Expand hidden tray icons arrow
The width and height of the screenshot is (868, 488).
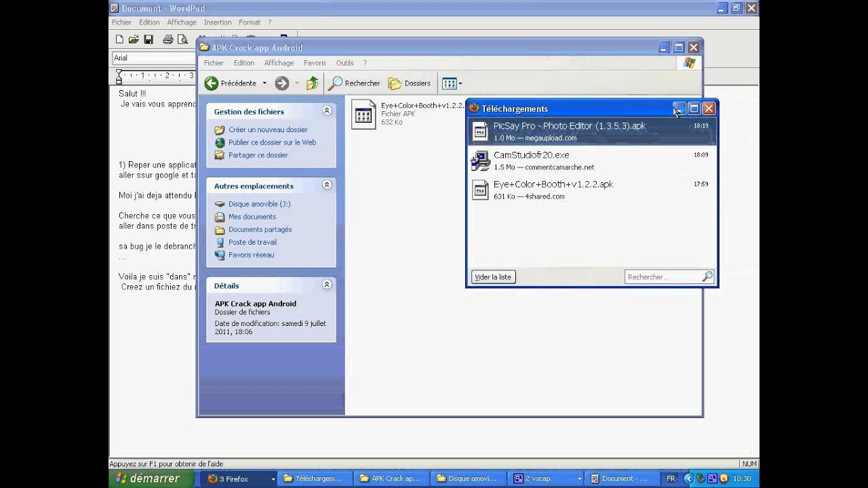click(688, 479)
